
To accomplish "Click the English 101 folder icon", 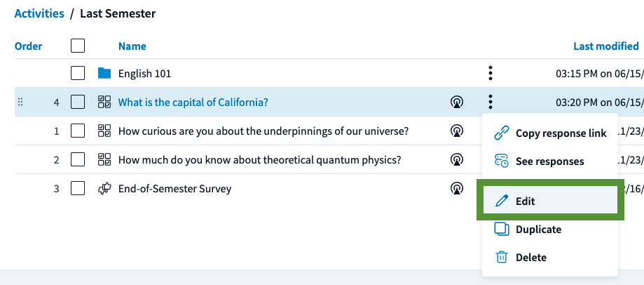I will click(104, 73).
